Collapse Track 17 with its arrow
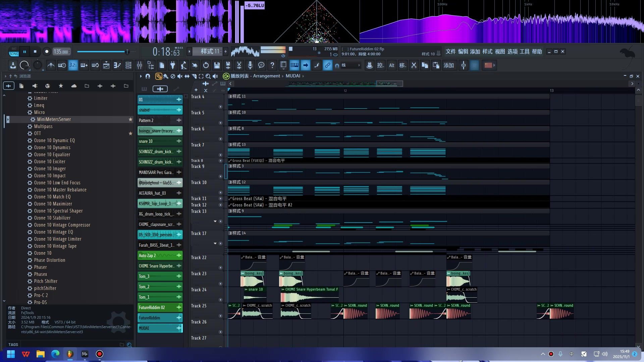644x362 pixels. [x=215, y=244]
